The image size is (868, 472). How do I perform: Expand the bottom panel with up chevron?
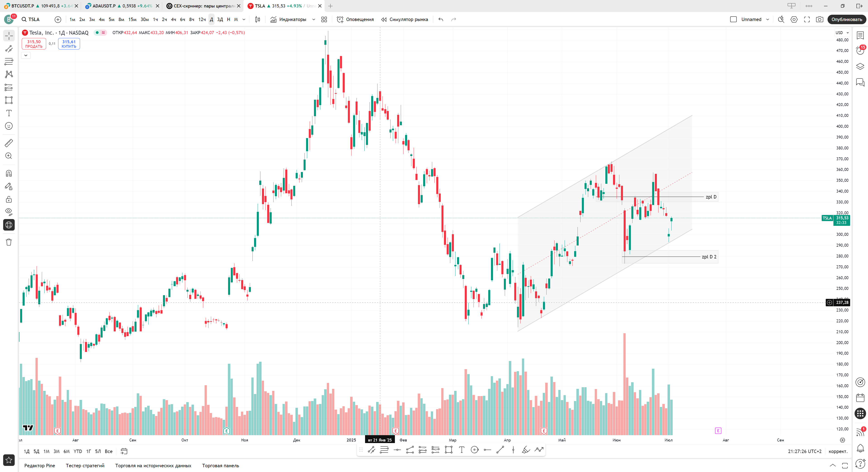(833, 465)
